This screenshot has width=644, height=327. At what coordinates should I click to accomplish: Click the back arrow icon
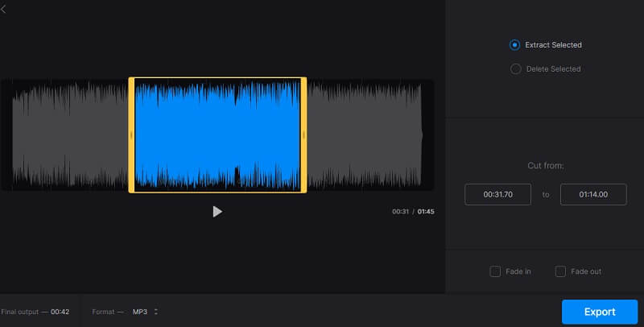pyautogui.click(x=4, y=9)
